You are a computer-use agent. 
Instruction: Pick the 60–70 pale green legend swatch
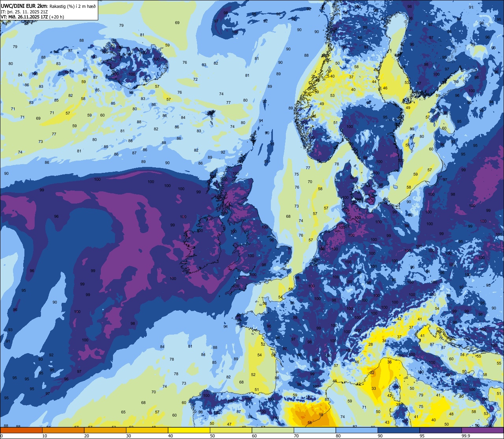click(273, 430)
